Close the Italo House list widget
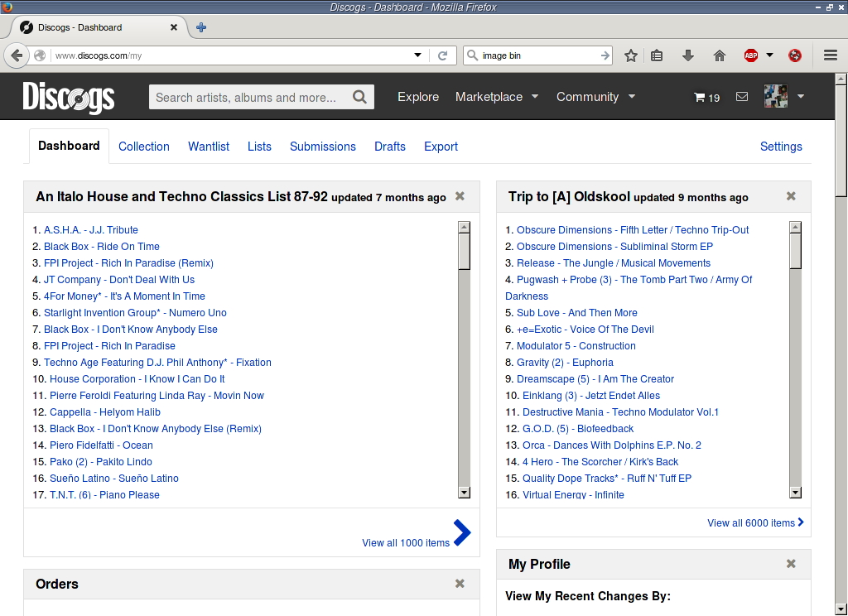This screenshot has width=848, height=616. [x=460, y=195]
